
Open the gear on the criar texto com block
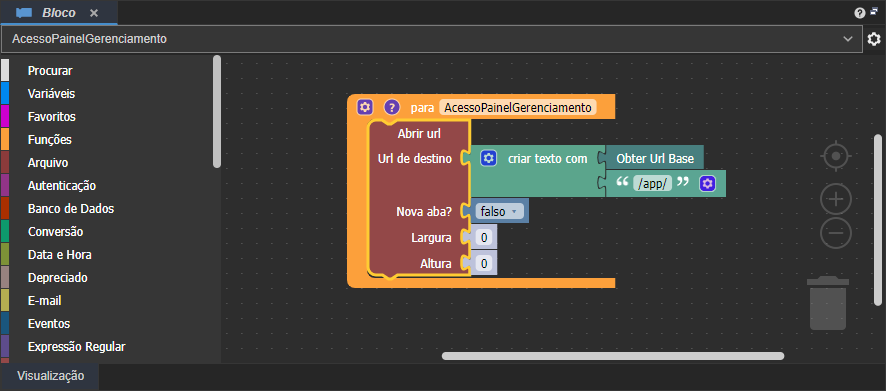point(489,158)
